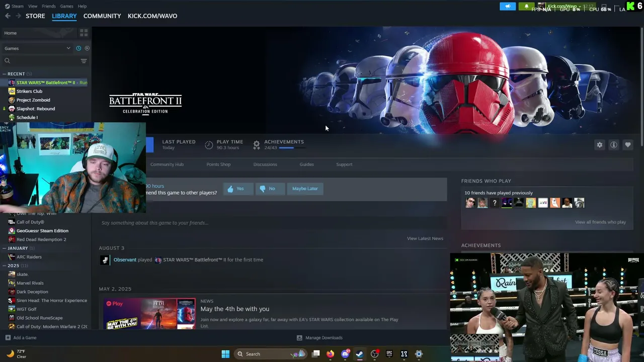Open the Support link

344,164
